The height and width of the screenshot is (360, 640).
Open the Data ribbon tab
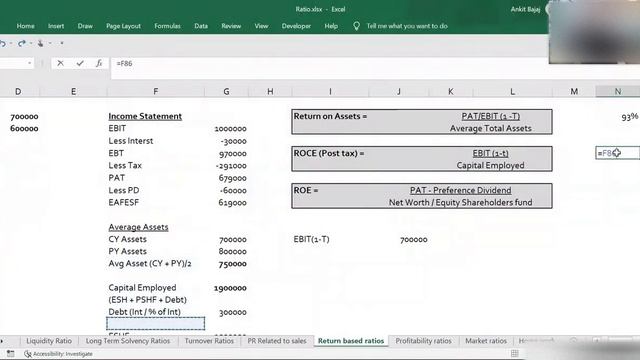tap(201, 26)
